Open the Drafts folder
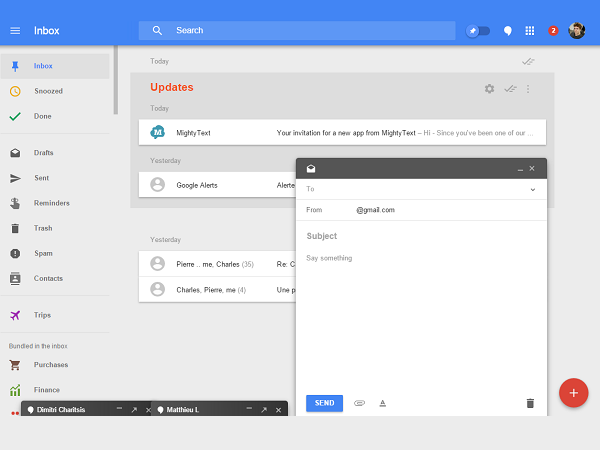 pos(55,153)
